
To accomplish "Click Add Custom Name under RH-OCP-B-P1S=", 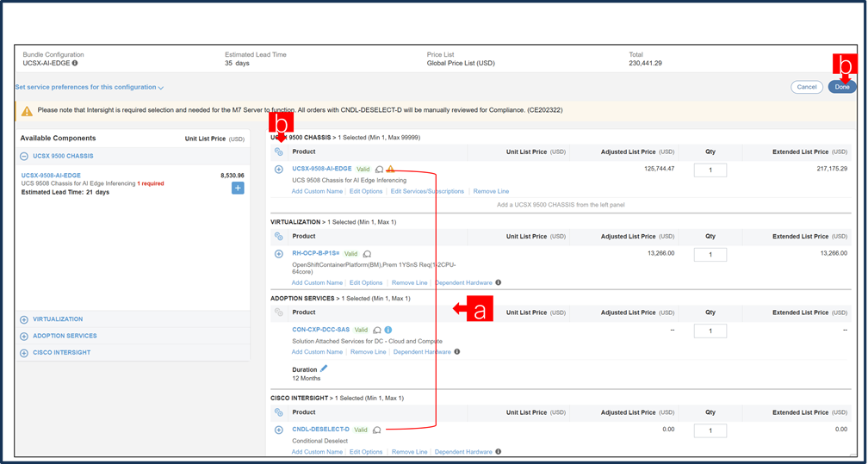I will 317,283.
